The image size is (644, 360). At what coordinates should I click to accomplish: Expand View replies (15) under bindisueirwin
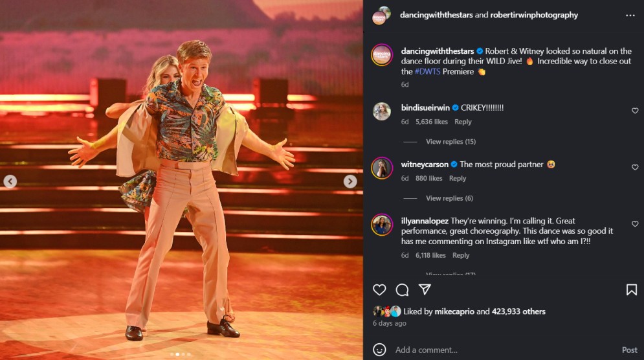point(450,142)
